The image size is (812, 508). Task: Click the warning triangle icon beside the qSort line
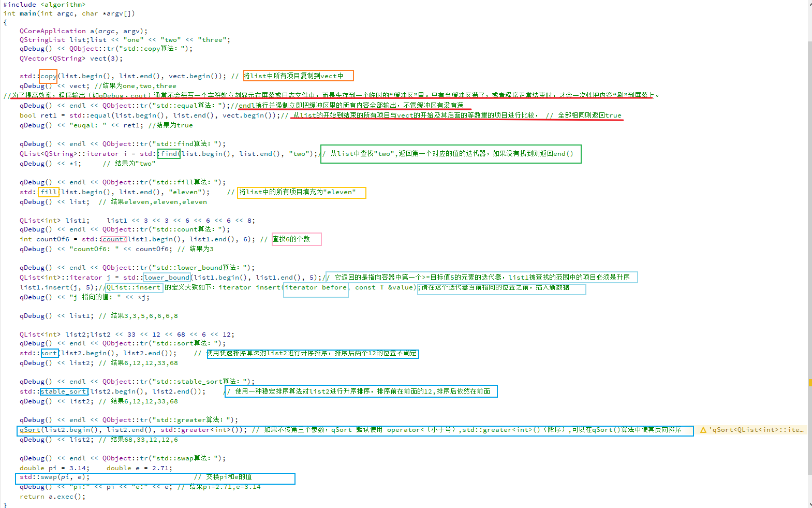(703, 430)
